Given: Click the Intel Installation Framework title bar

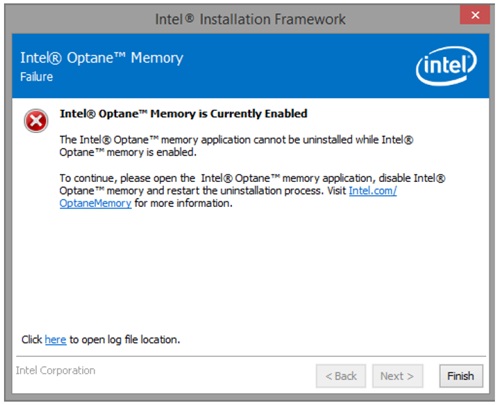Looking at the screenshot, I should 250,19.
